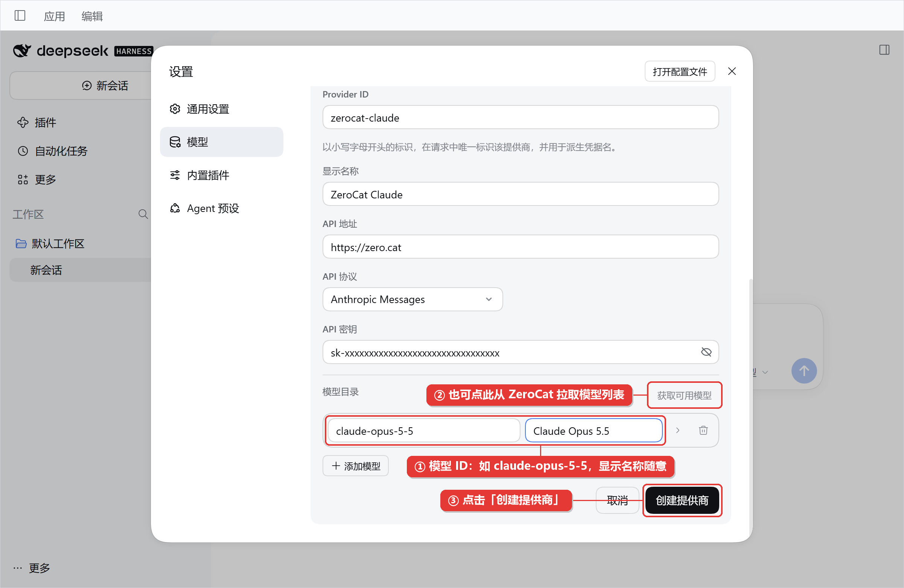Open the 默认工作区 folder
904x588 pixels.
tap(50, 244)
